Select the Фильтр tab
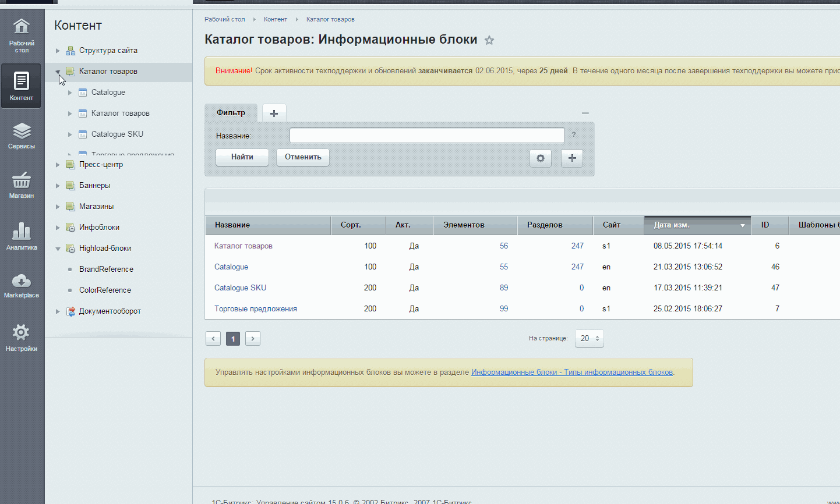The width and height of the screenshot is (840, 504). tap(231, 113)
